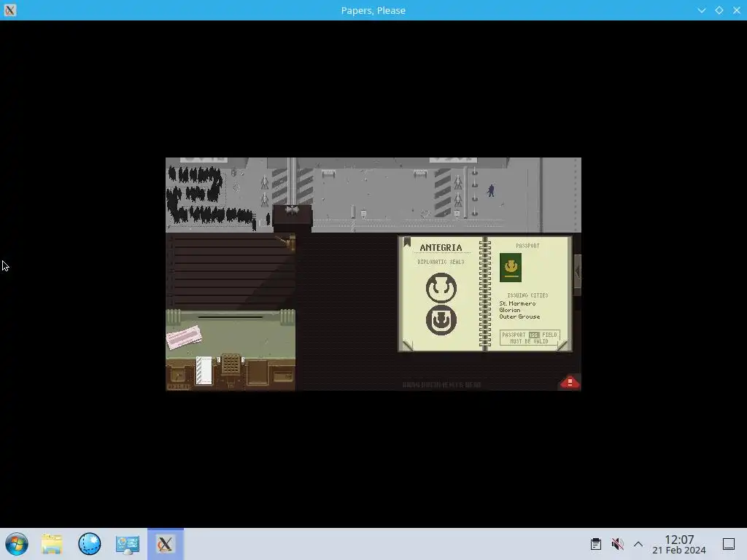Open the clock showing 12:07

click(679, 544)
